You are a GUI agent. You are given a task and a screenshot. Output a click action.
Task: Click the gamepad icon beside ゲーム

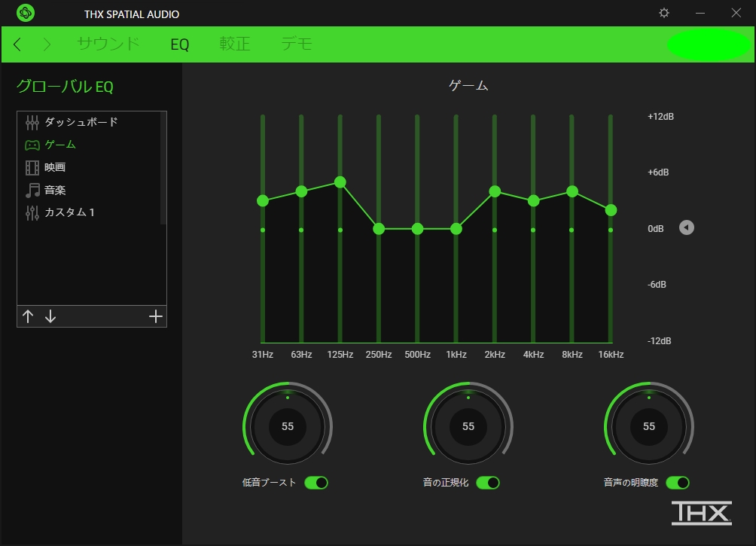[32, 145]
